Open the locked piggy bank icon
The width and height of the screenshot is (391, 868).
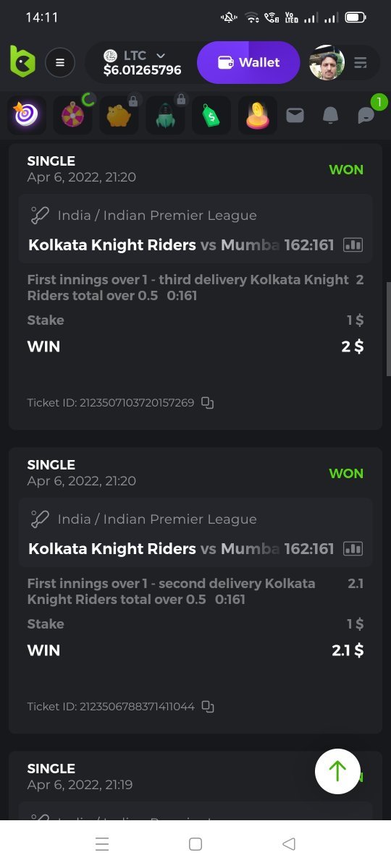119,116
